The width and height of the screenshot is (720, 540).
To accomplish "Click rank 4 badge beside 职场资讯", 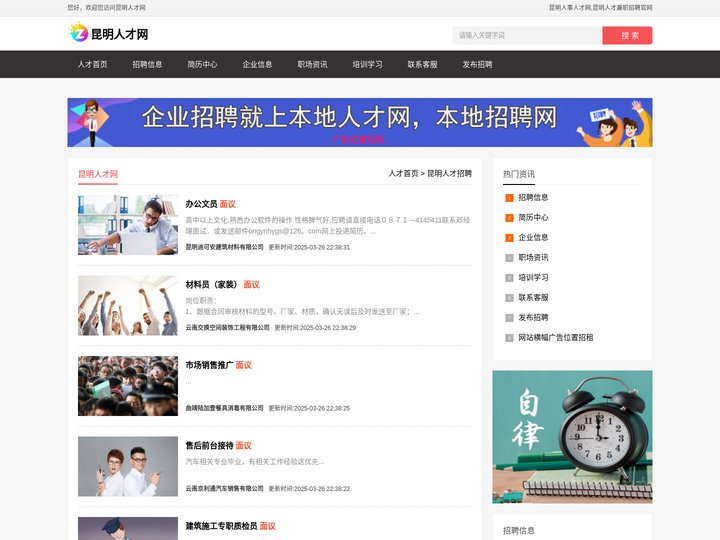I will point(509,258).
